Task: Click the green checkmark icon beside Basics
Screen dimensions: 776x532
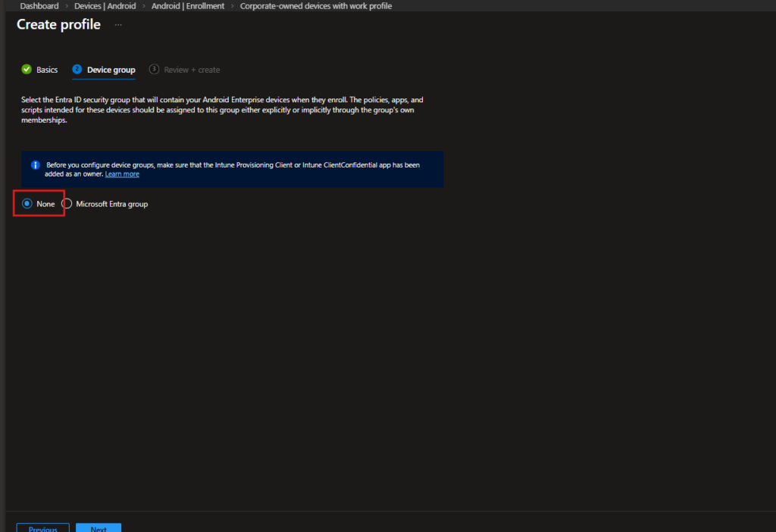Action: tap(27, 70)
